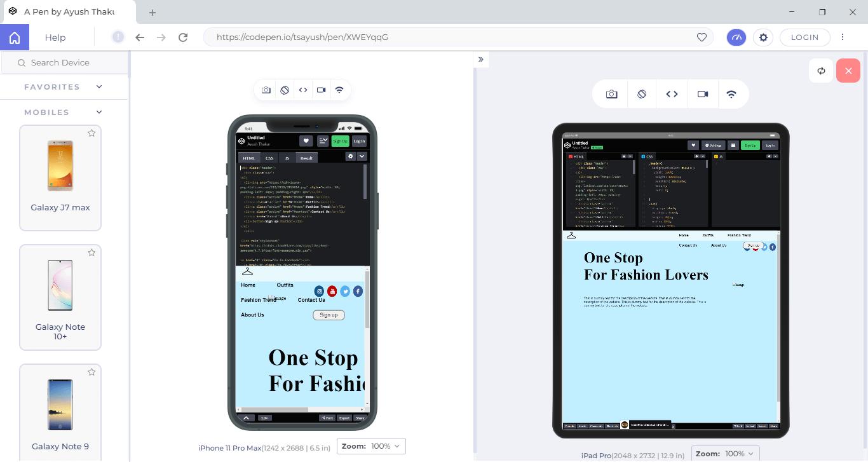
Task: Refresh all devices using the reload icon top-right
Action: [x=821, y=70]
